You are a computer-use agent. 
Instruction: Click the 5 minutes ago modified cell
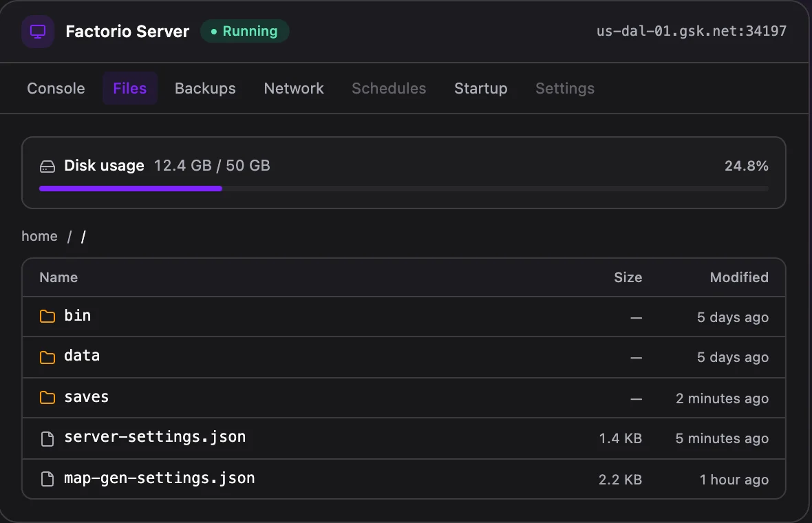point(722,438)
